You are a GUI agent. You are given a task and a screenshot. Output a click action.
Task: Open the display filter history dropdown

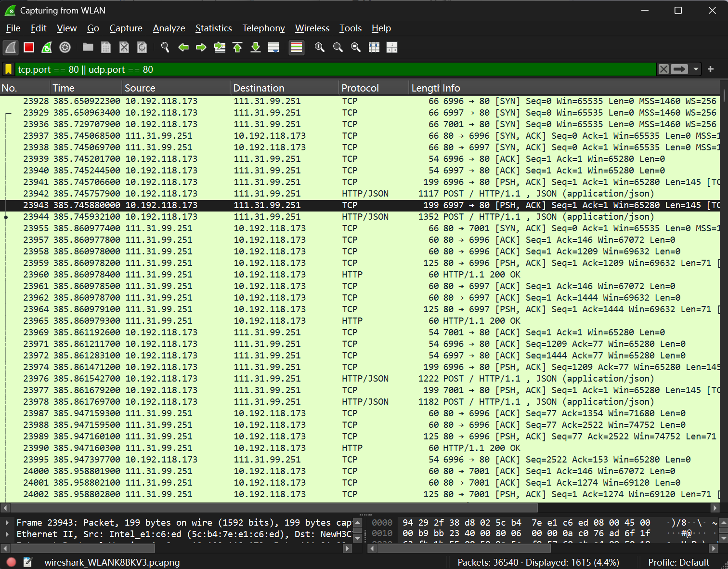pyautogui.click(x=696, y=69)
